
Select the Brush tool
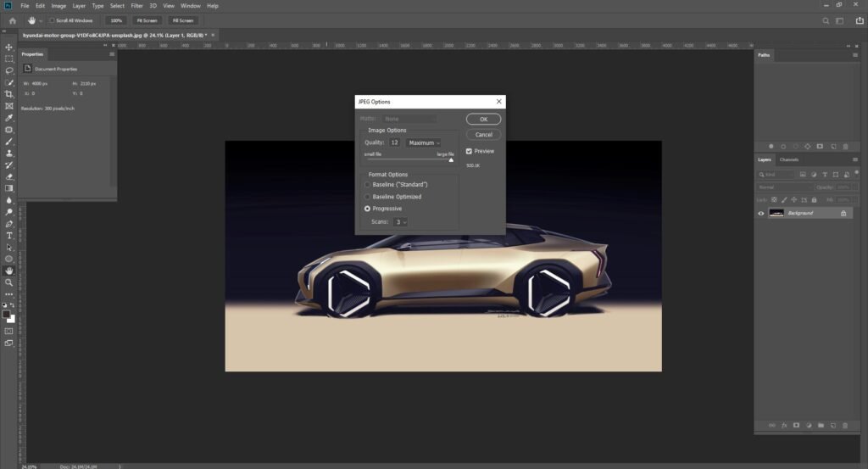8,142
